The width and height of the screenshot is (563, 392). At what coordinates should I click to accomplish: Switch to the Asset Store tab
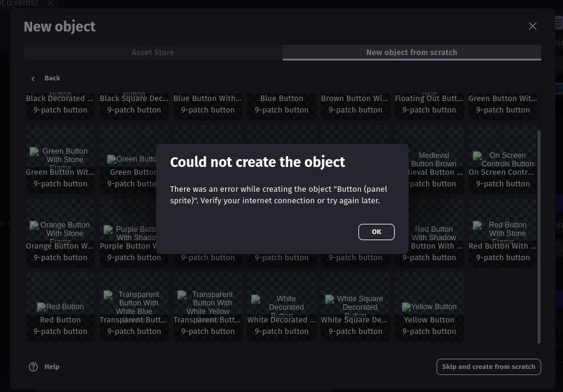pos(153,53)
